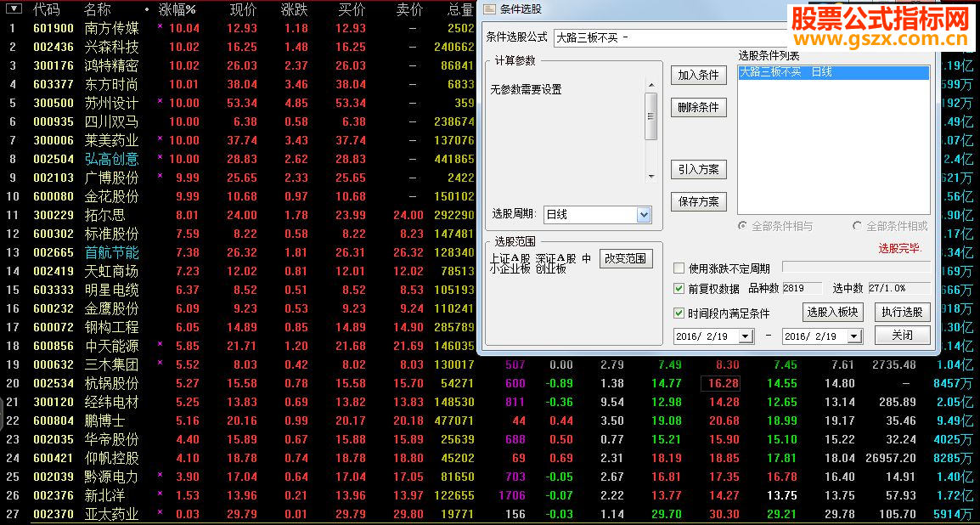Open the column menu arrow beside 代码 header
This screenshot has width=980, height=525.
(x=14, y=8)
